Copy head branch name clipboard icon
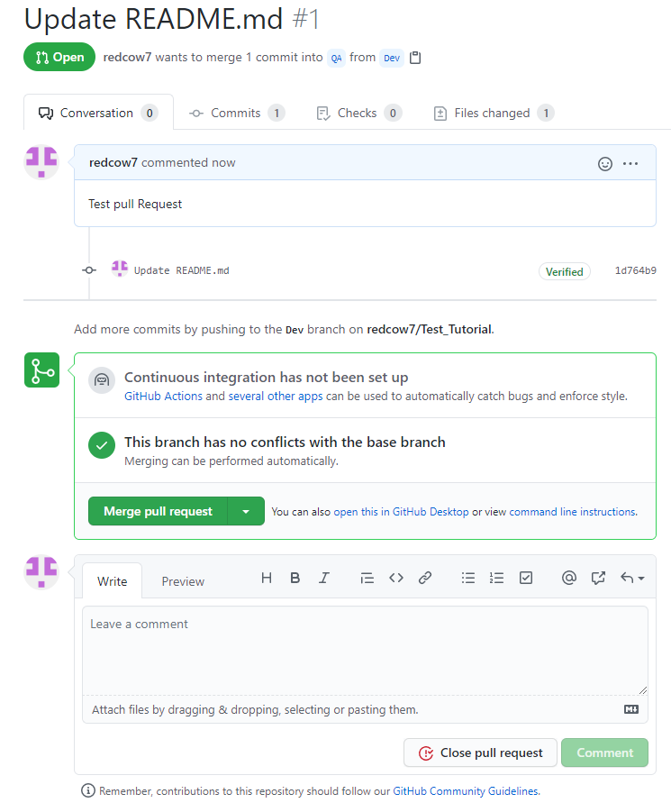Image resolution: width=671 pixels, height=812 pixels. 415,58
